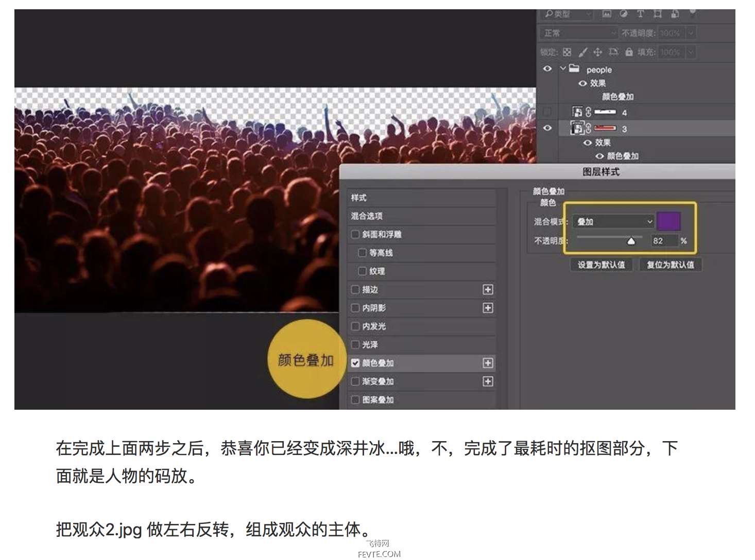Lock image pixels brush icon
The height and width of the screenshot is (560, 755).
(x=582, y=52)
